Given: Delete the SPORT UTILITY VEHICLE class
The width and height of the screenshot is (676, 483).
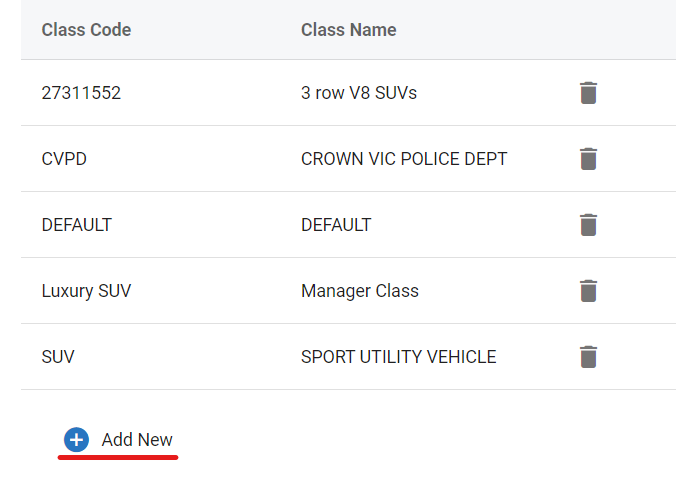Looking at the screenshot, I should (x=589, y=357).
